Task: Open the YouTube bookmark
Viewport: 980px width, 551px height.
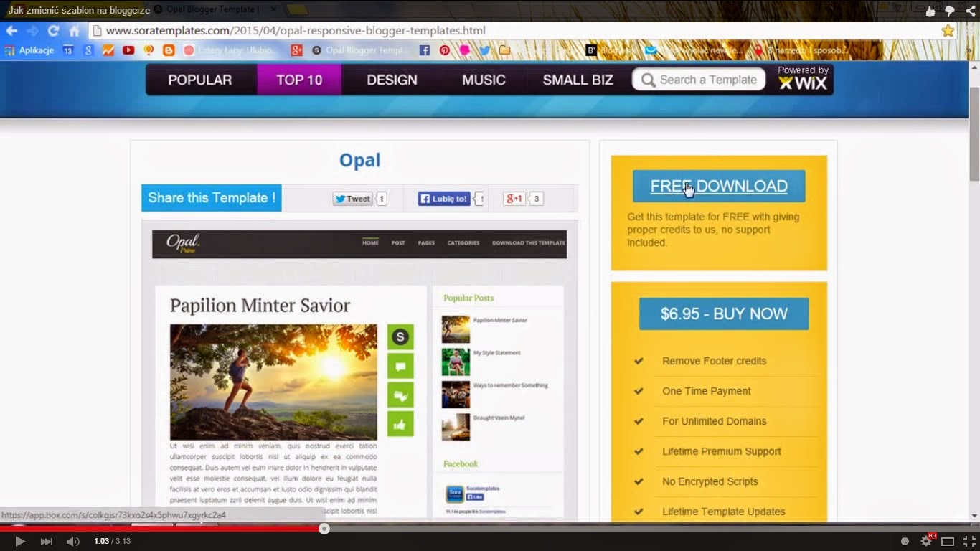Action: (x=128, y=50)
